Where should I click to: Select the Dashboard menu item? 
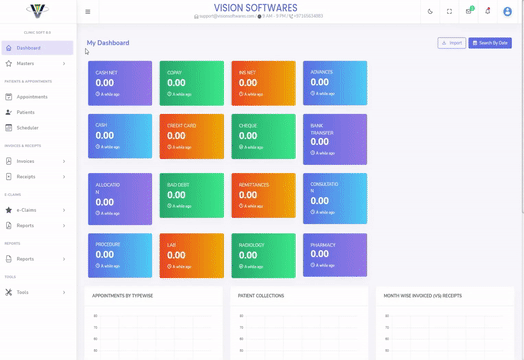pyautogui.click(x=37, y=48)
